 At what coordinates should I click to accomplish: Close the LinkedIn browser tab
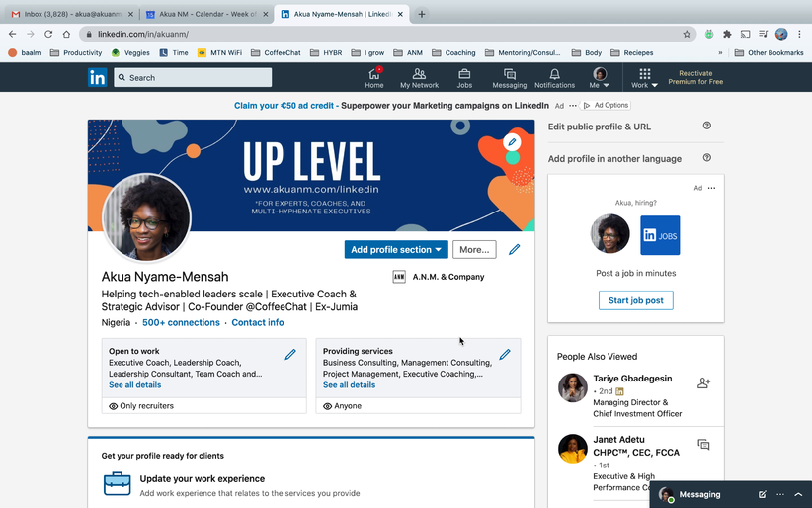point(400,14)
